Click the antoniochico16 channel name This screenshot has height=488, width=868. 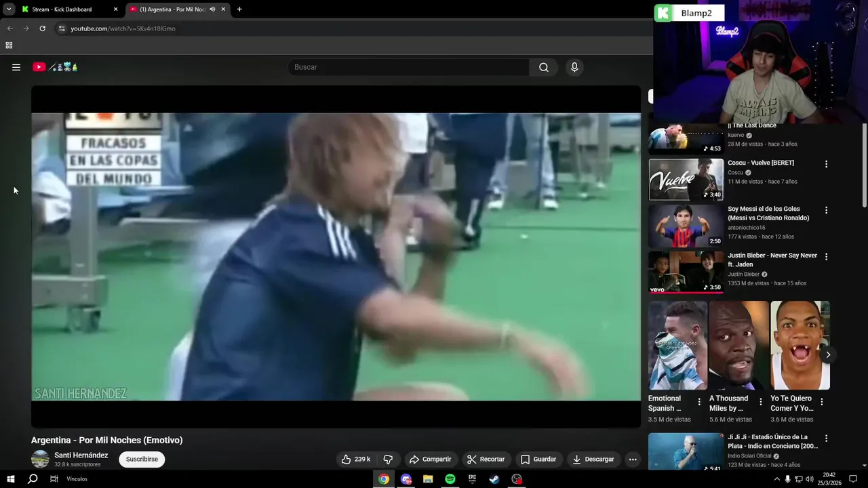[x=747, y=228]
